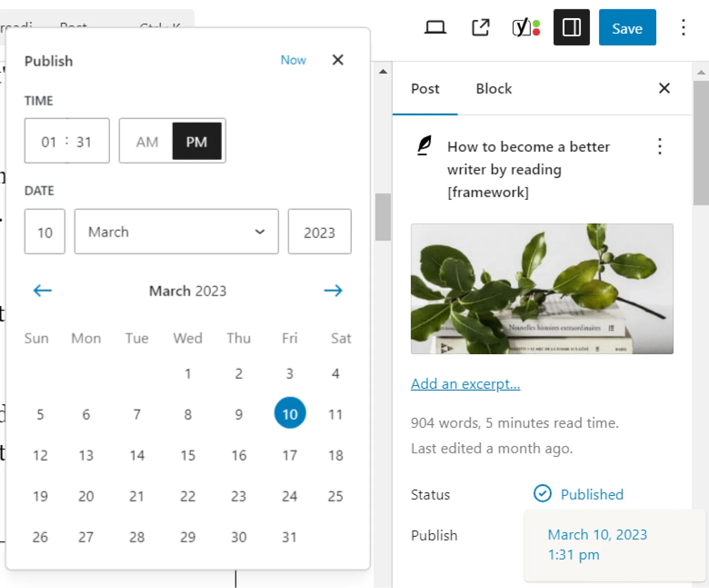709x588 pixels.
Task: Open the March month dropdown
Action: 176,232
